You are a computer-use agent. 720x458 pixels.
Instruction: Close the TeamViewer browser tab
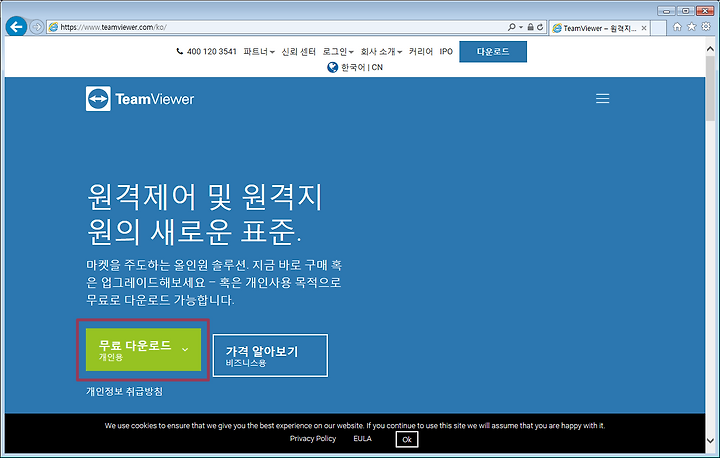[x=644, y=28]
